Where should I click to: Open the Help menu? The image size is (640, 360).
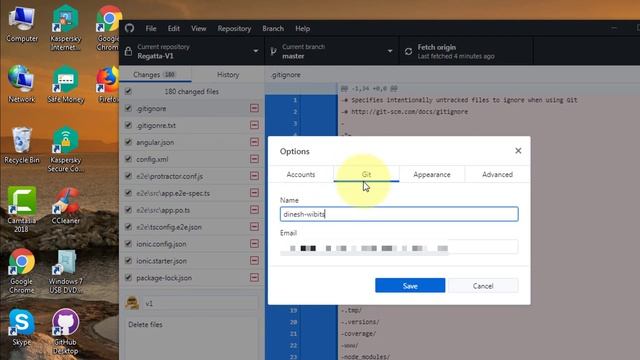pos(302,29)
